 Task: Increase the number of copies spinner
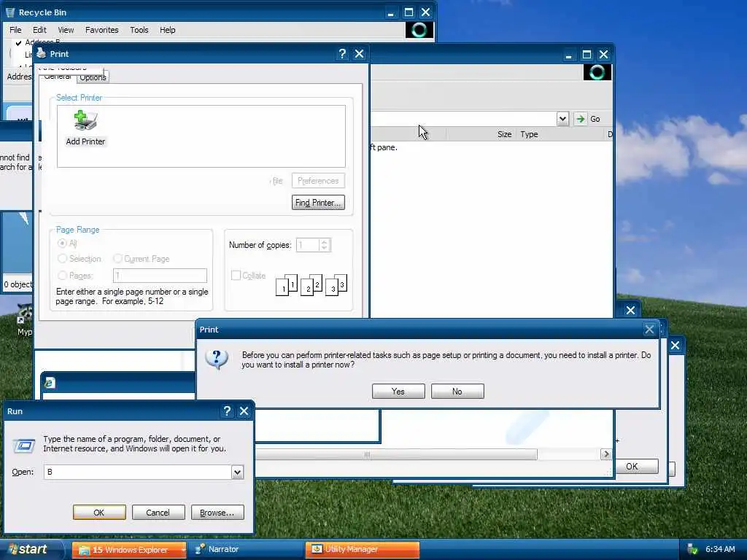coord(325,242)
